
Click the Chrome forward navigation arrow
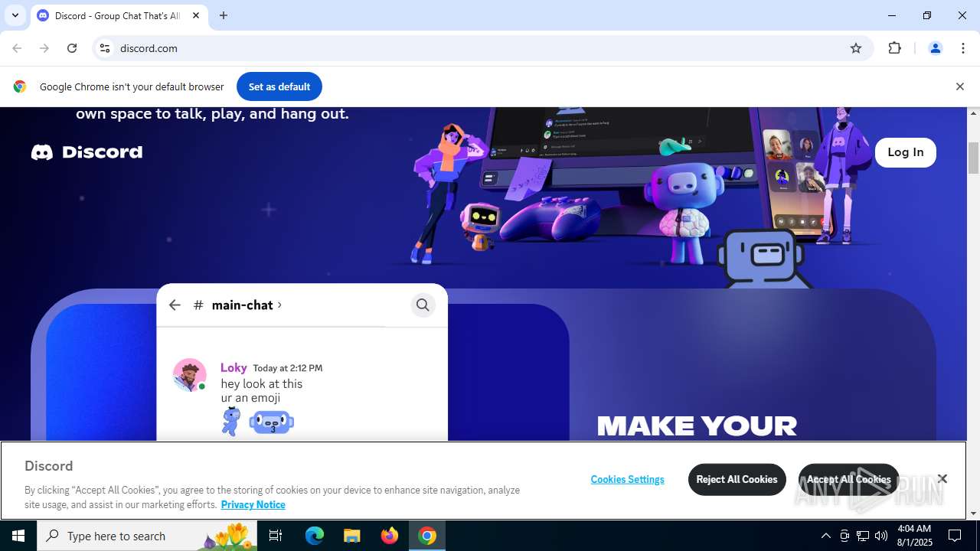click(44, 48)
